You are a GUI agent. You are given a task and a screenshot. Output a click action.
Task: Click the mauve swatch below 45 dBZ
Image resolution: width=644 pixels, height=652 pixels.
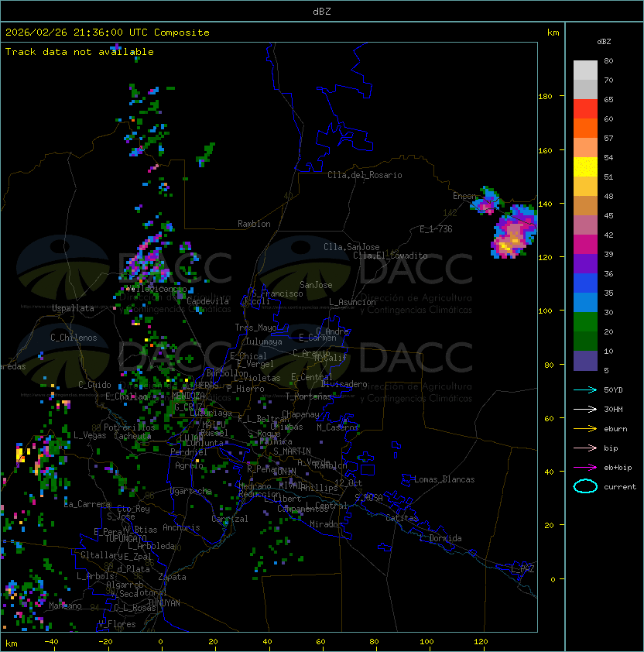[x=585, y=225]
